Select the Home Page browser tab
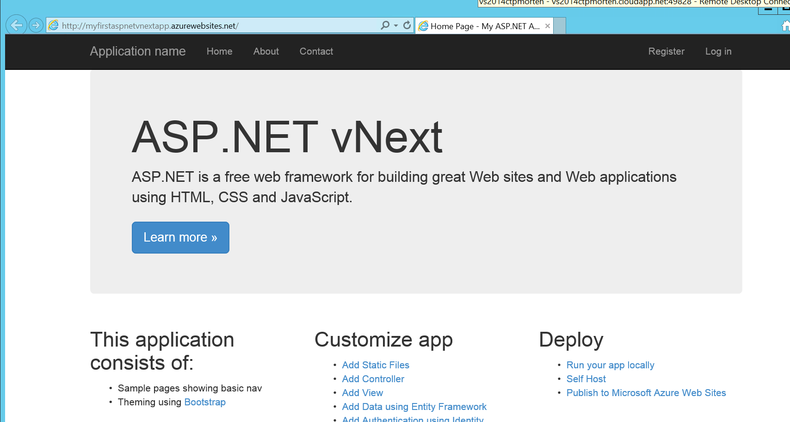Screen dimensions: 790x422 [x=484, y=26]
